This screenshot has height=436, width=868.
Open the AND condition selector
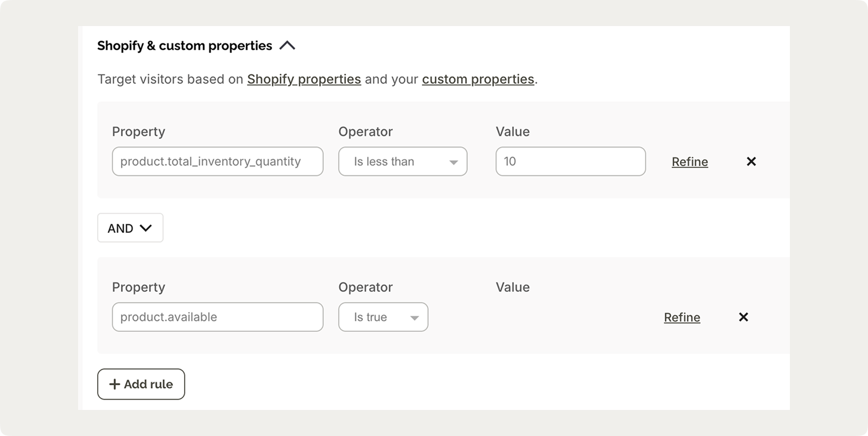(x=130, y=228)
